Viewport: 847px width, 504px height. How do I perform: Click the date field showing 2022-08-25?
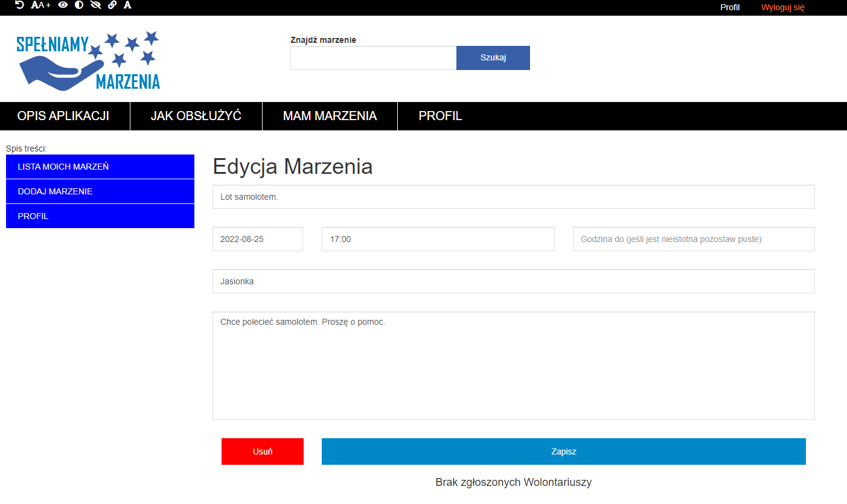click(x=258, y=239)
